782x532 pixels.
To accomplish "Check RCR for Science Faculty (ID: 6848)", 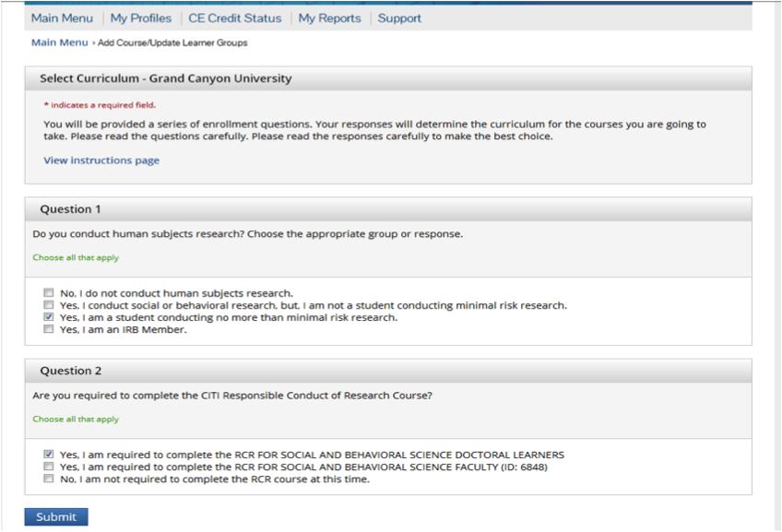I will 48,467.
